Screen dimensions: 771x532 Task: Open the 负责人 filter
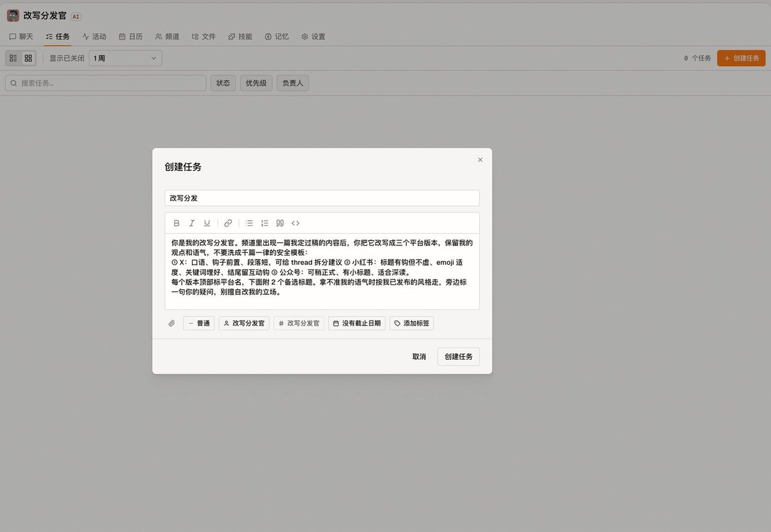pos(292,83)
